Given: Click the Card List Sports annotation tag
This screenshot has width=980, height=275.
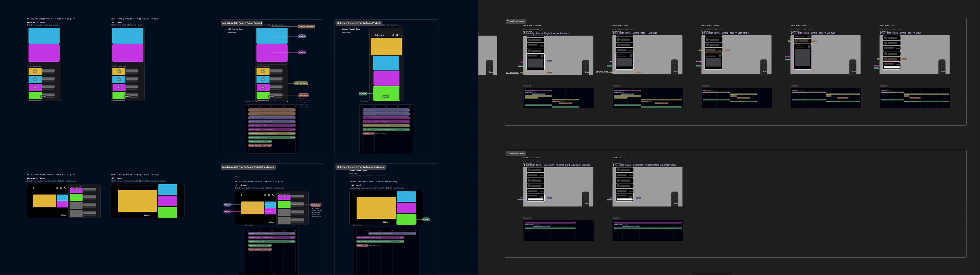Looking at the screenshot, I should [x=301, y=83].
